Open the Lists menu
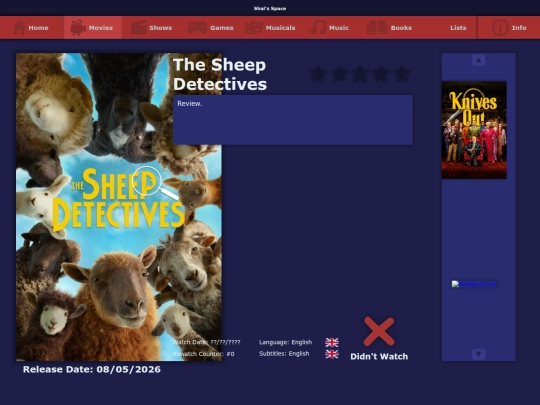Screen dimensions: 540x405 (x=458, y=28)
